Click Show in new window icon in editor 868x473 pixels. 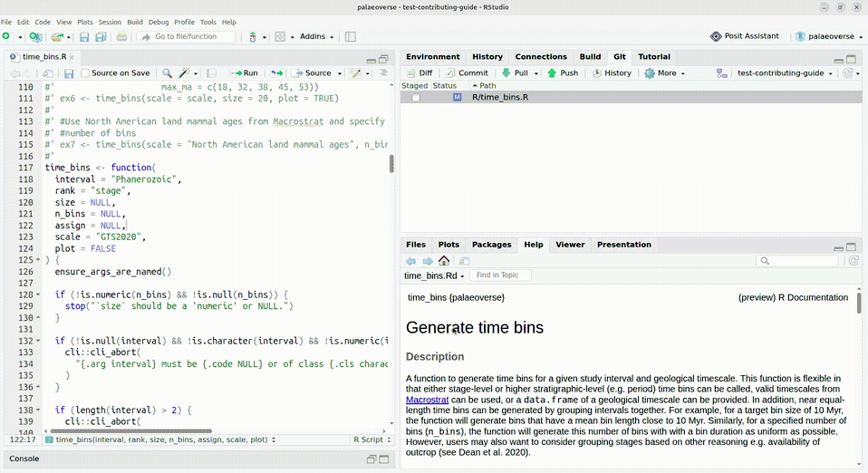(48, 73)
